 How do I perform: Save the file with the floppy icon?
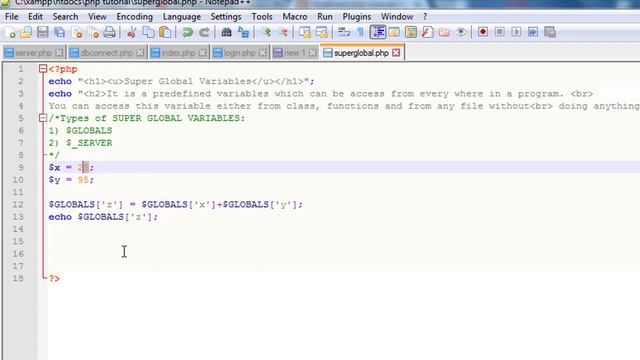click(x=42, y=32)
